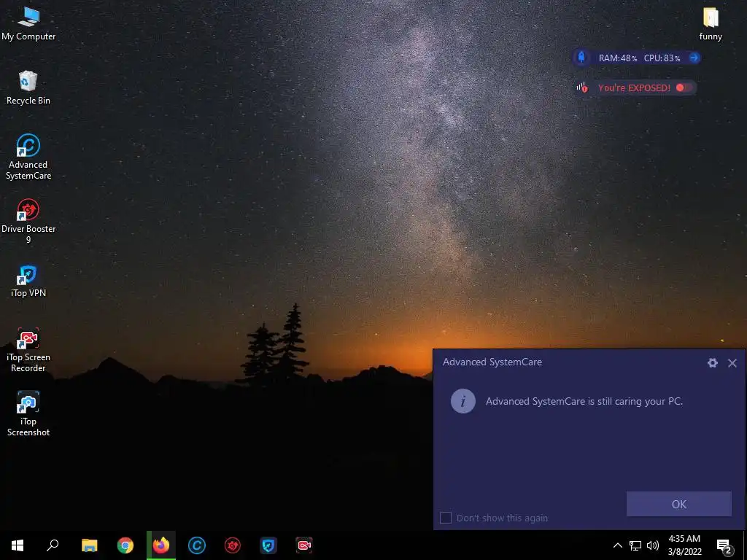Click the Show desktop strip at taskbar edge

[x=745, y=545]
